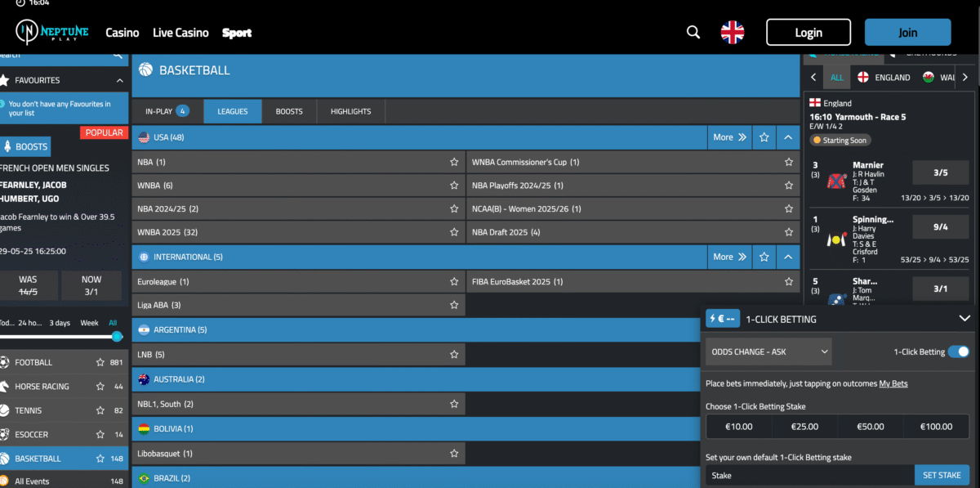Expand the Australia (2) region header
The height and width of the screenshot is (488, 980).
pyautogui.click(x=416, y=379)
